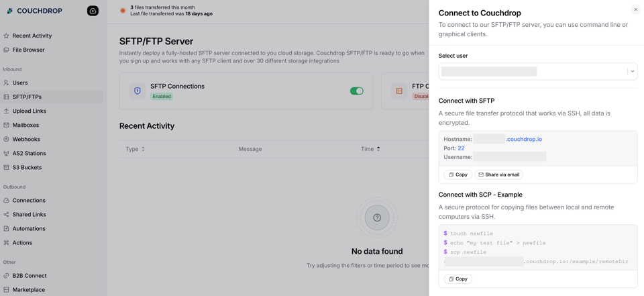Toggle SFTP Connections switch off
Image resolution: width=644 pixels, height=296 pixels.
[x=356, y=91]
